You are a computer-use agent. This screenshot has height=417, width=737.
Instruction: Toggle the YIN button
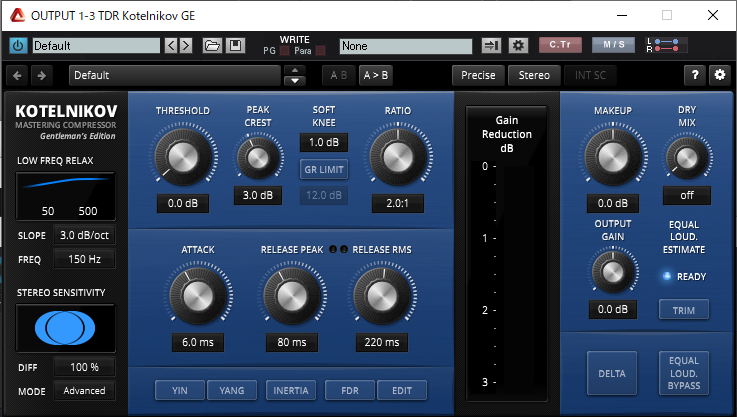pyautogui.click(x=180, y=391)
